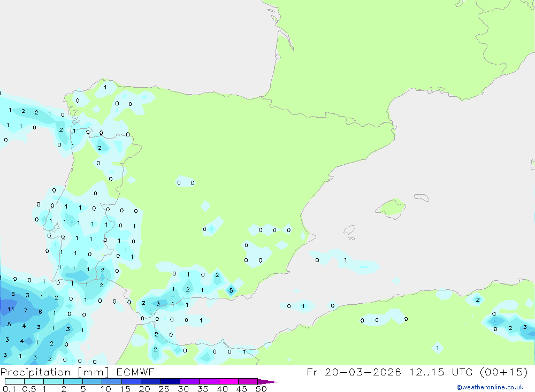Screen dimensions: 535x392
Task: Click the '10' legend scale label
Action: click(x=106, y=389)
